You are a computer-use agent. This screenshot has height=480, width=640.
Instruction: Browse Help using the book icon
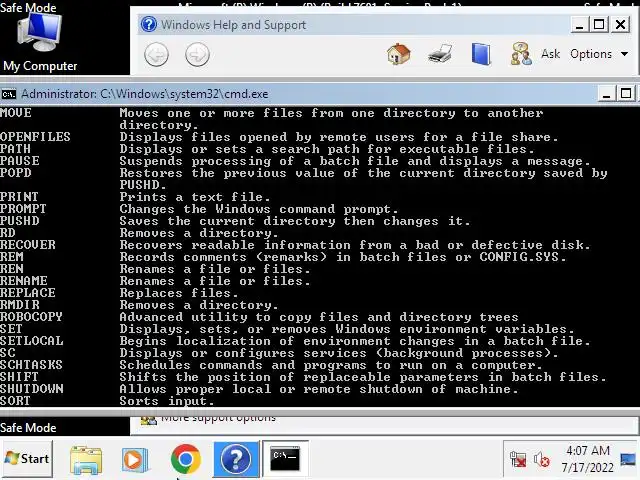481,54
